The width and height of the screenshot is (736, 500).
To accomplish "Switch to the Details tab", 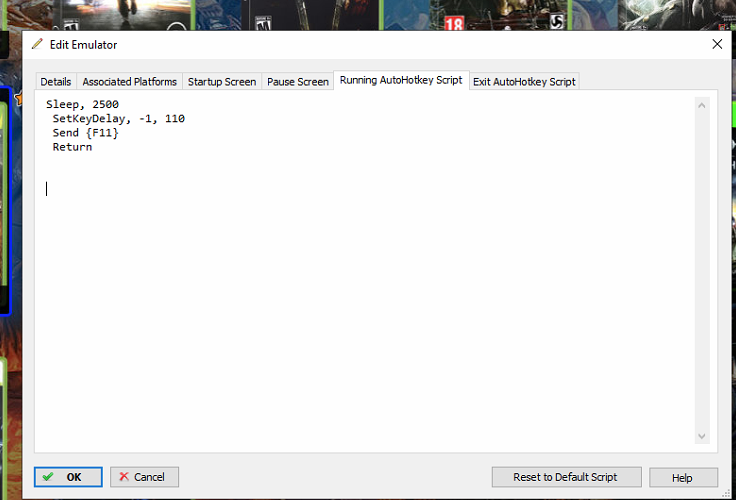I will (x=56, y=82).
